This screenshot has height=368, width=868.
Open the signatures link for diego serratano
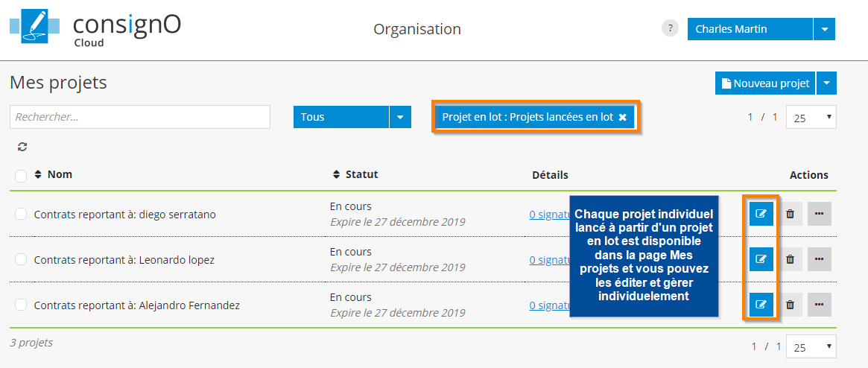point(549,215)
